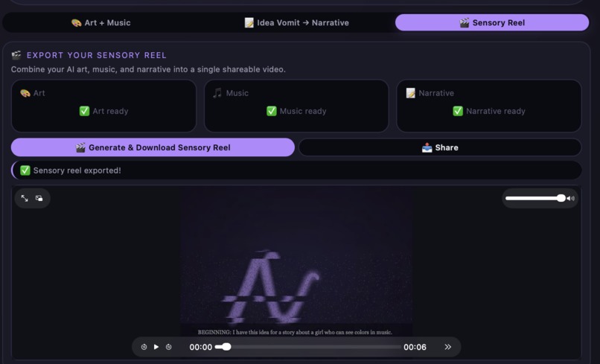Click the video progress seek bar
600x364 pixels.
[308, 347]
